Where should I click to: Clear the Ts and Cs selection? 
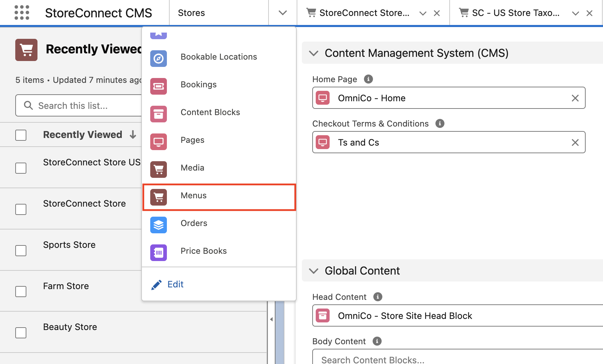pos(575,142)
